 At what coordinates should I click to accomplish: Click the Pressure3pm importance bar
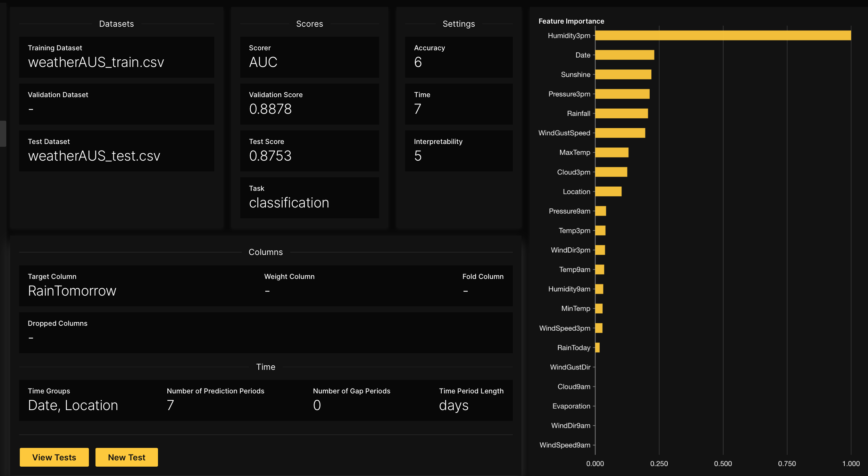click(x=622, y=94)
